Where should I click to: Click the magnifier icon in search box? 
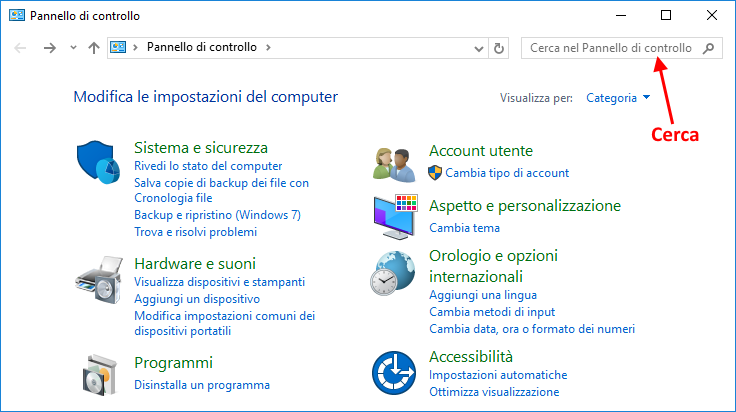(x=708, y=48)
